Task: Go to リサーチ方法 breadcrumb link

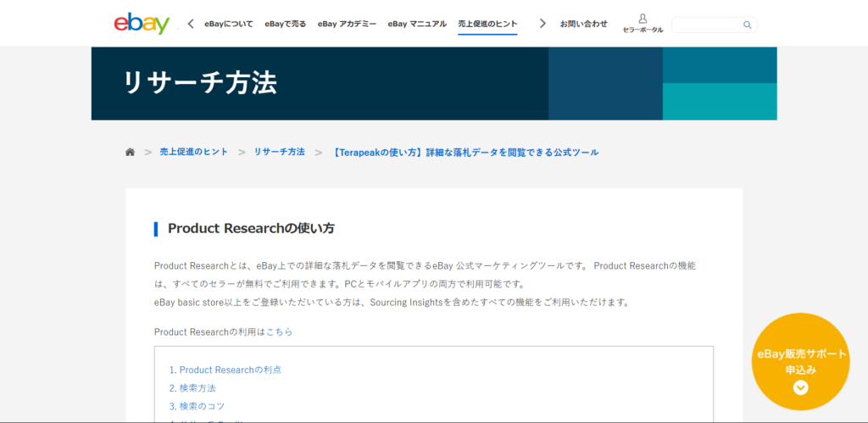Action: coord(279,152)
